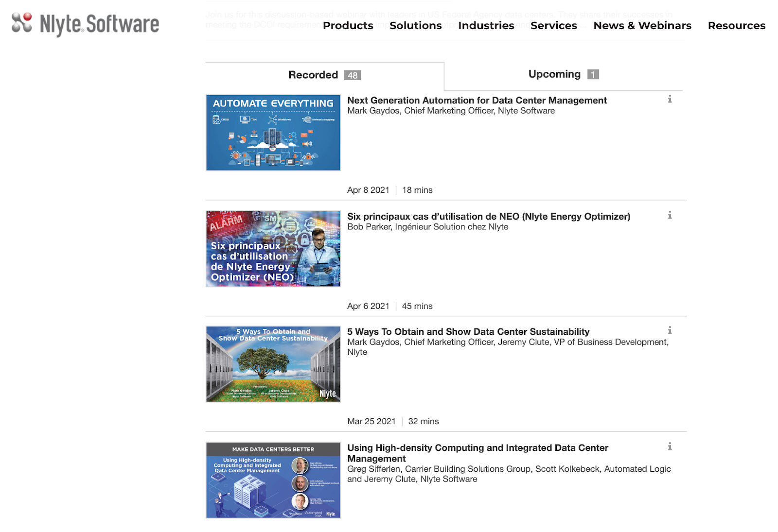The height and width of the screenshot is (532, 778).
Task: Open Next Generation Automation for Data Center Management
Action: 477,101
